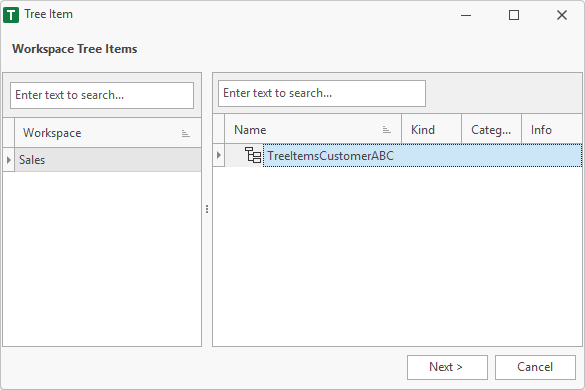Expand the Sales workspace row arrow
Image resolution: width=585 pixels, height=390 pixels.
pyautogui.click(x=9, y=160)
